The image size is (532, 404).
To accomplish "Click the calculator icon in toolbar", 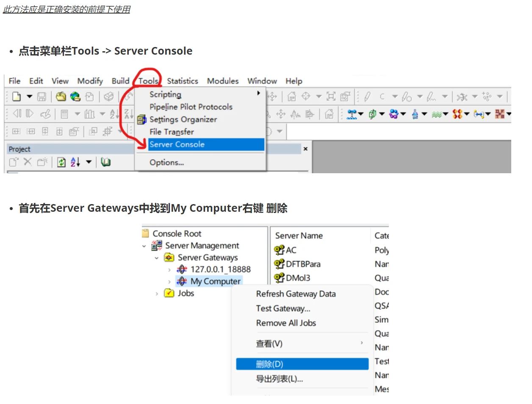I will [x=64, y=113].
